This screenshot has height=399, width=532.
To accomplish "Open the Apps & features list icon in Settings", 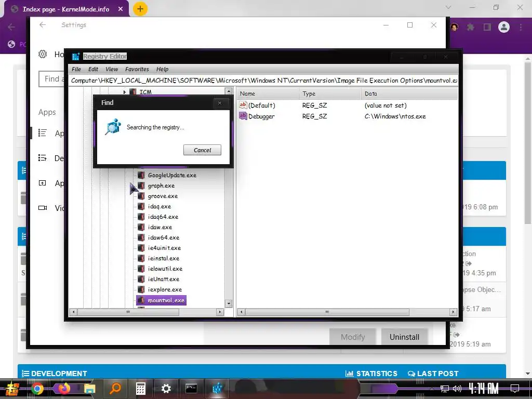I will point(43,132).
